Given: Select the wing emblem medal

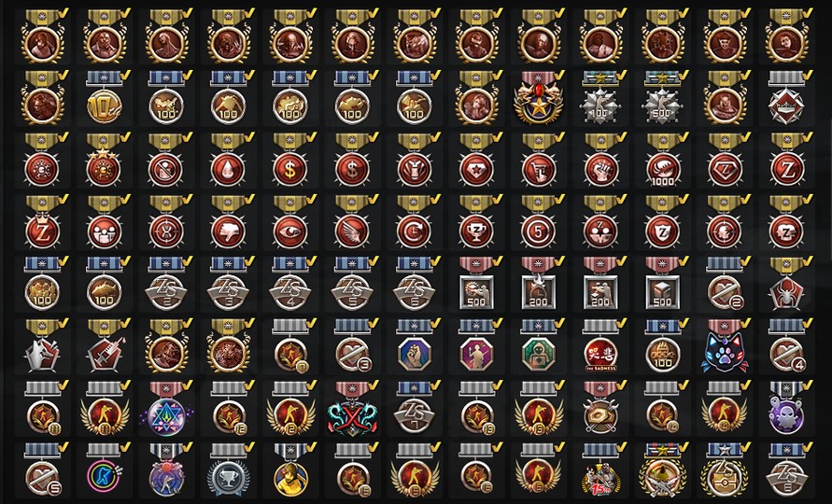Looking at the screenshot, I should (352, 223).
